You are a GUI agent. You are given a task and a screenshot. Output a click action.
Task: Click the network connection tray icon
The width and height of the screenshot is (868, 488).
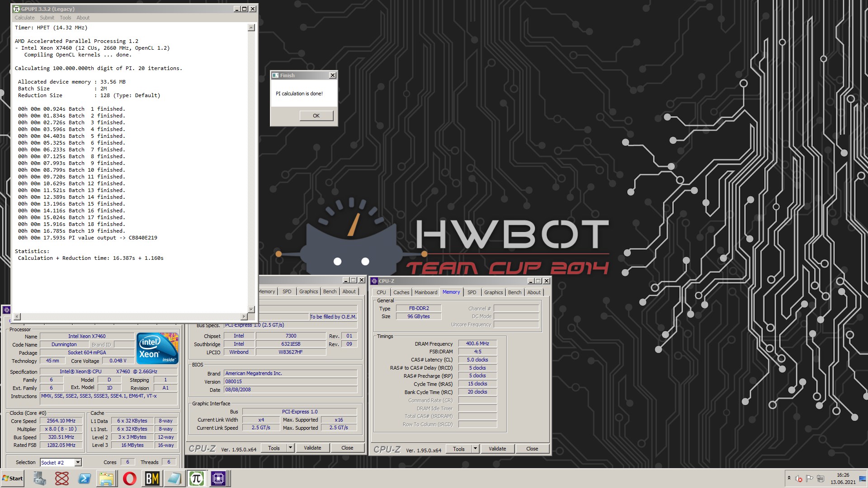820,479
